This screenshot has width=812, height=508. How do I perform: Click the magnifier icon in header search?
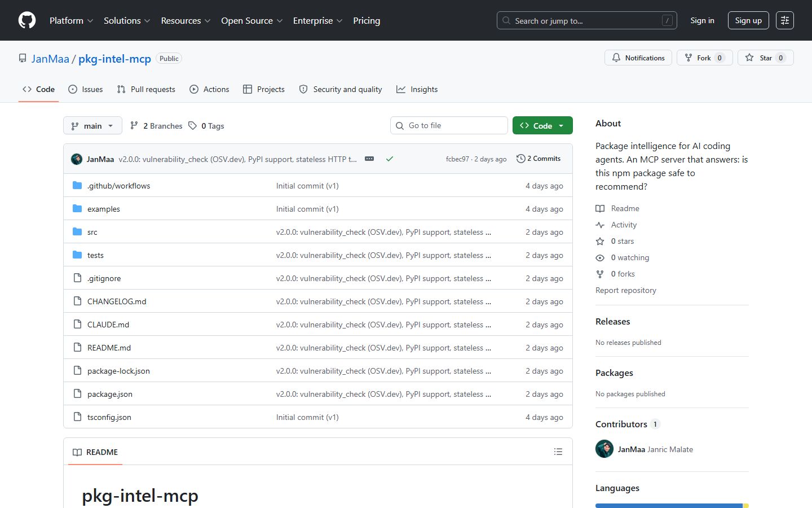click(506, 20)
